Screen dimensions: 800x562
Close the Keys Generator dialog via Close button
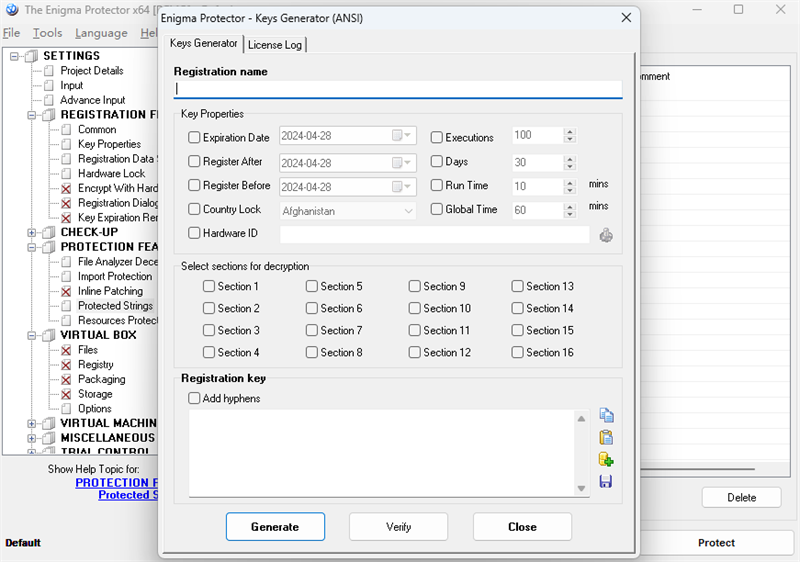pos(522,527)
